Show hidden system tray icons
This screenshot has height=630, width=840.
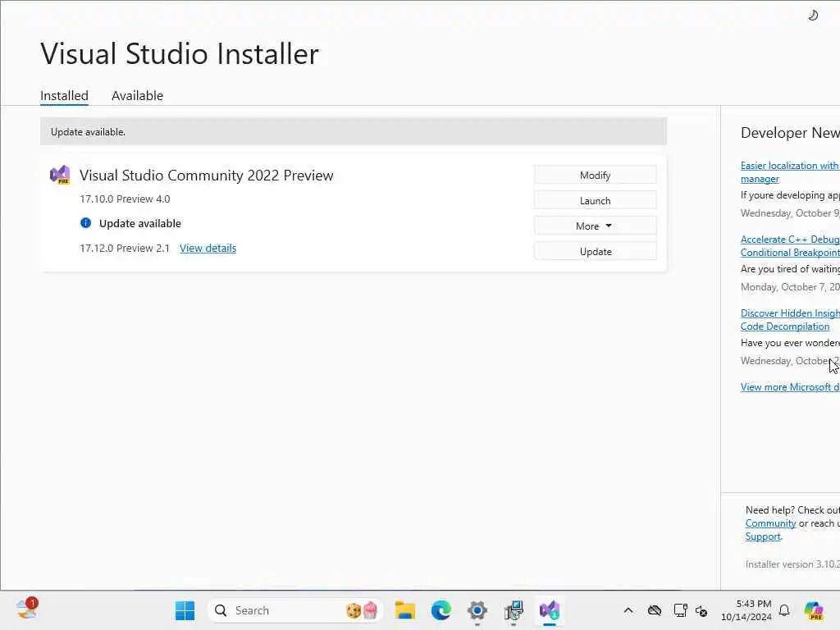[628, 610]
